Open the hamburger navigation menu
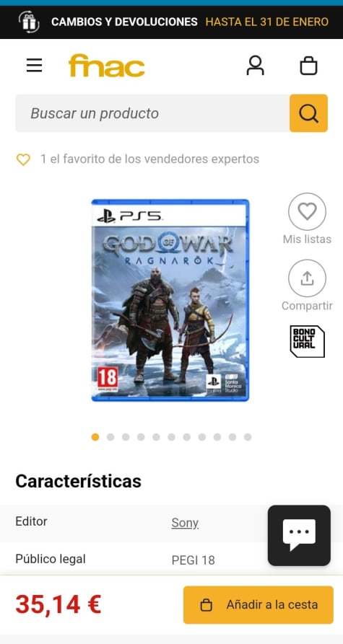The width and height of the screenshot is (343, 644). point(34,66)
